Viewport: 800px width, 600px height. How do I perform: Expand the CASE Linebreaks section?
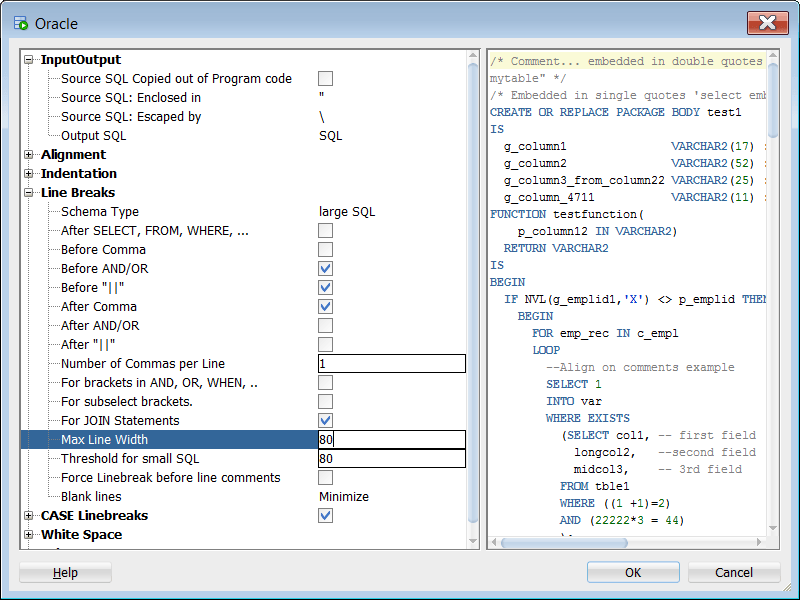(30, 516)
